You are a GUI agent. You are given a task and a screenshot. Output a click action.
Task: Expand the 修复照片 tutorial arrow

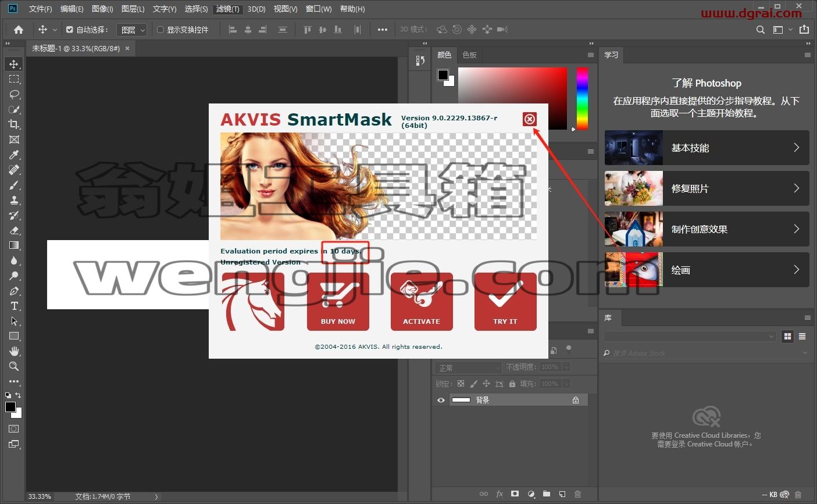pyautogui.click(x=797, y=188)
